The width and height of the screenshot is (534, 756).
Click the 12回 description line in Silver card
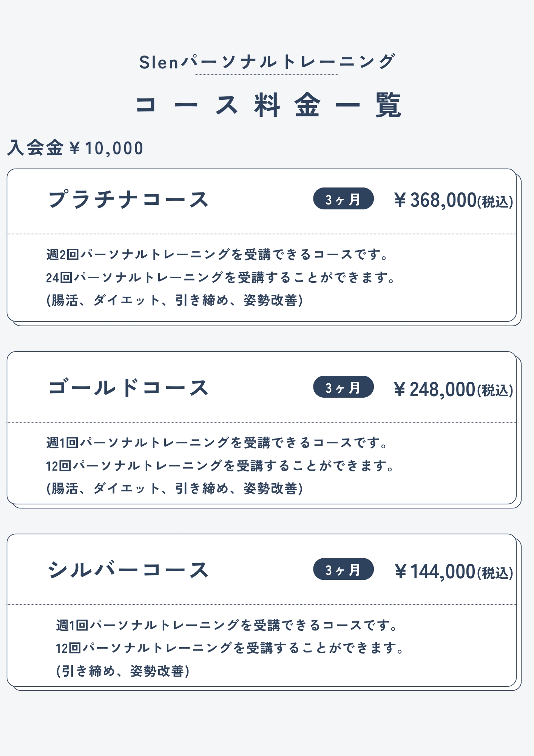(230, 648)
